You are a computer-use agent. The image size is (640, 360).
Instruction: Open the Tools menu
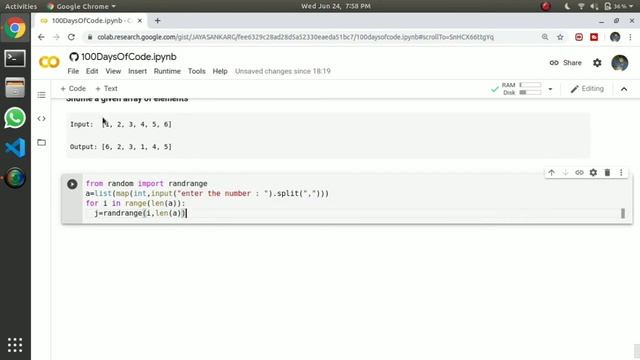point(196,71)
